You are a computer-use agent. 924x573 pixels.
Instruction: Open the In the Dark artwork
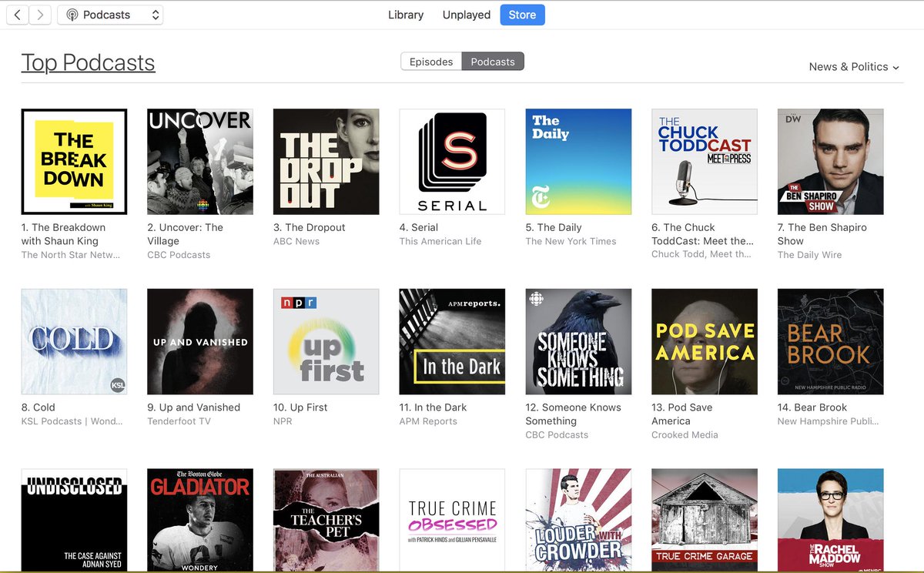453,342
